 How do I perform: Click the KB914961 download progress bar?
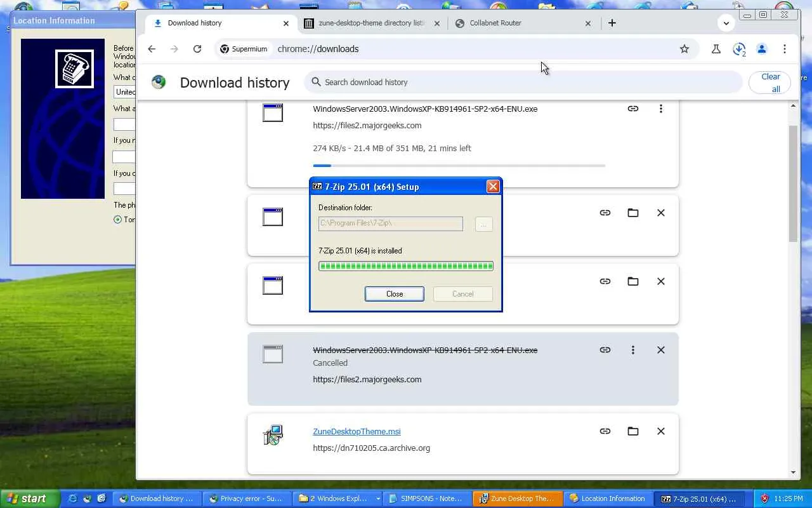[459, 166]
